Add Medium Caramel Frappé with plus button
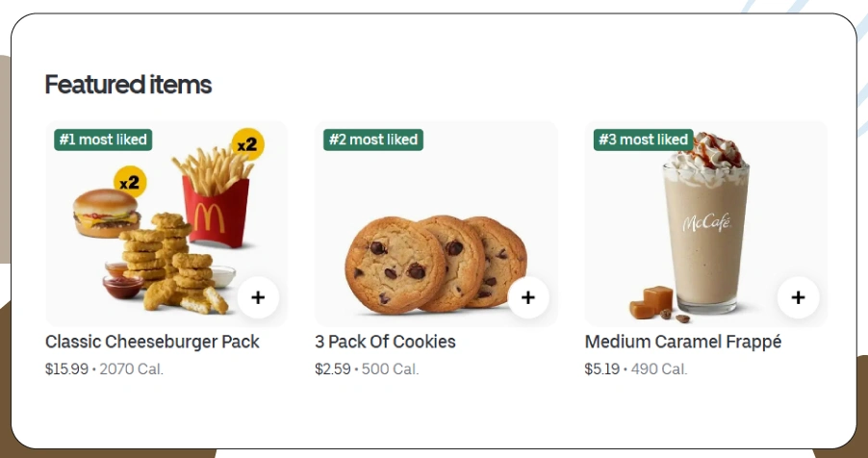This screenshot has height=458, width=868. point(798,297)
